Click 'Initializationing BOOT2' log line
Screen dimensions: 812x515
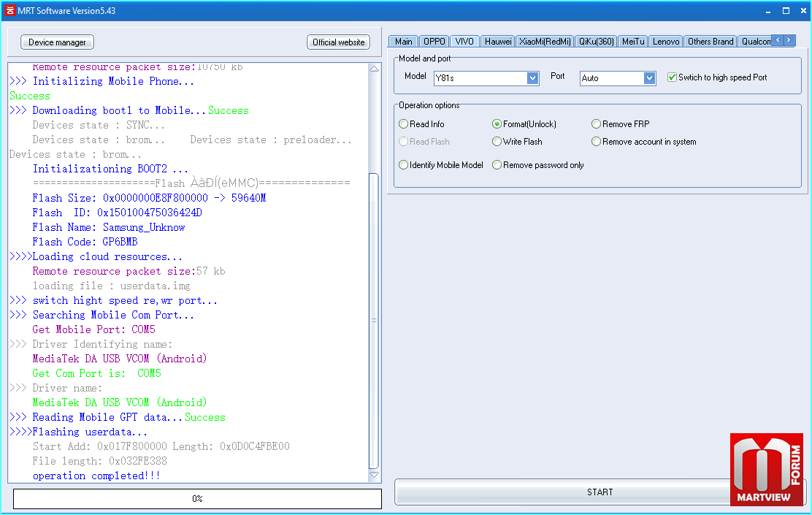110,169
